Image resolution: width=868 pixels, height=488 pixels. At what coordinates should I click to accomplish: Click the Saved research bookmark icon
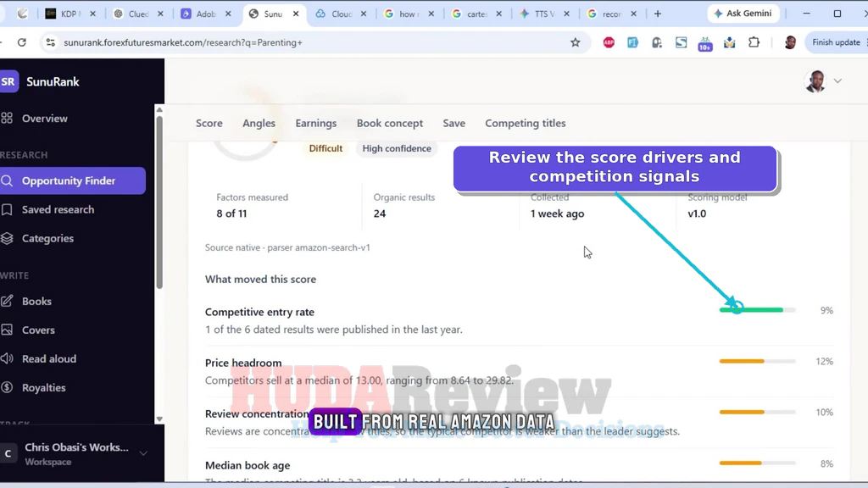click(x=7, y=210)
